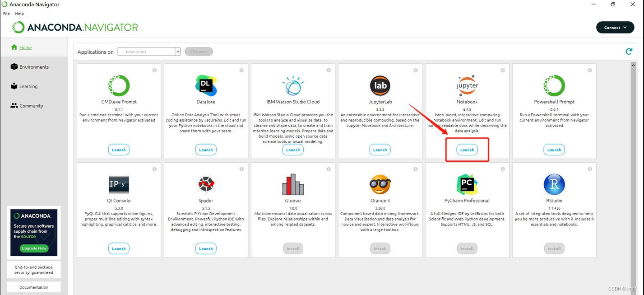The width and height of the screenshot is (644, 295).
Task: Install RStudio
Action: (554, 248)
